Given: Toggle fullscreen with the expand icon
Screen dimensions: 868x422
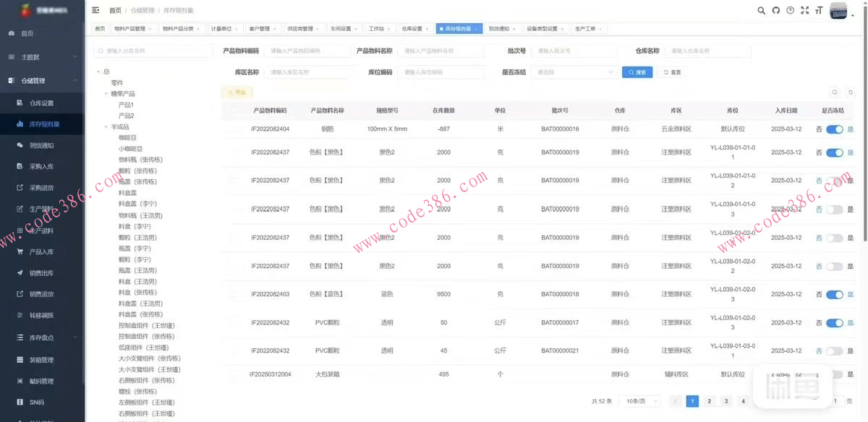Looking at the screenshot, I should coord(805,10).
